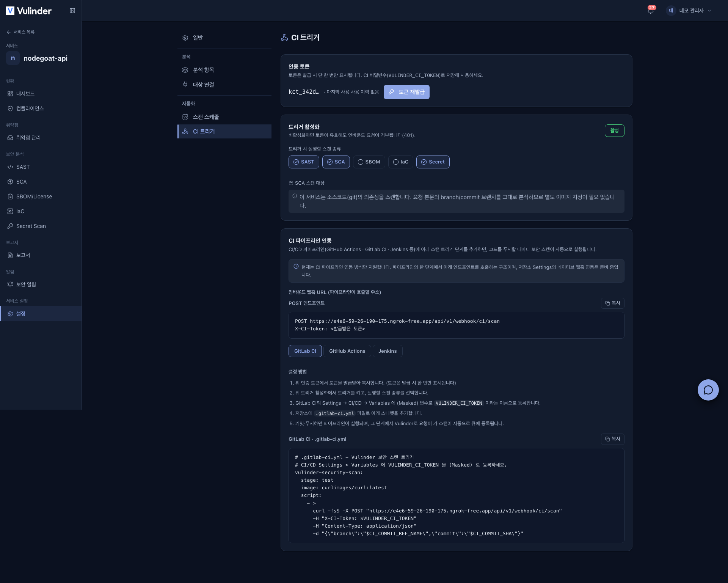Click the nodegoat-api service avatar
The image size is (728, 583).
(x=13, y=58)
